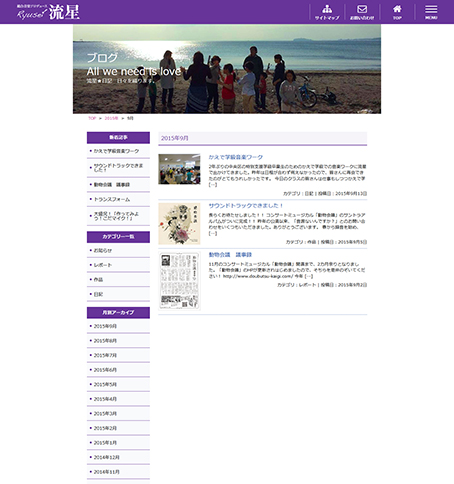This screenshot has width=454, height=484.
Task: Click the beach banner photo with ブログ title
Action: pyautogui.click(x=227, y=69)
